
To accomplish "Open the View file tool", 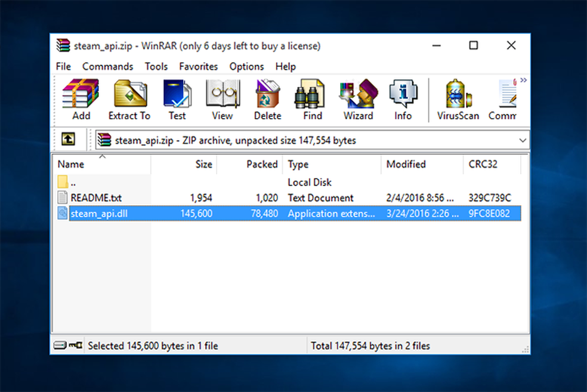I will tap(222, 100).
